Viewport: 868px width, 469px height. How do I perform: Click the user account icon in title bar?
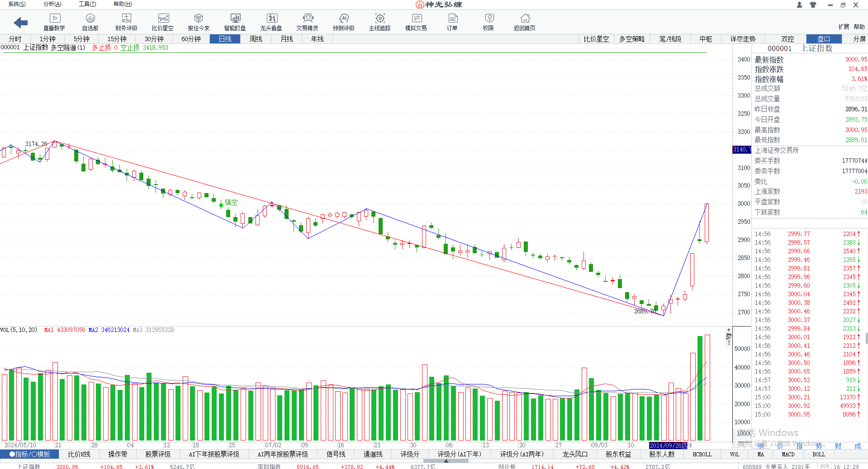point(800,5)
